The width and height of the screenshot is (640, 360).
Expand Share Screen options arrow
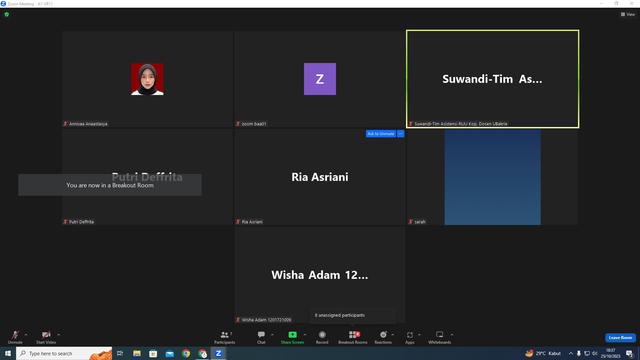305,335
